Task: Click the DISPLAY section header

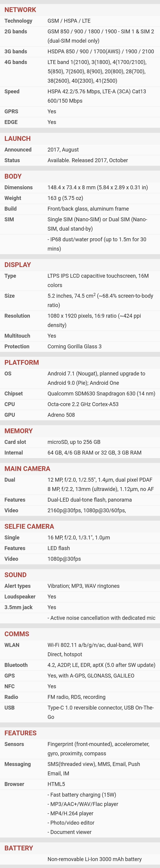Action: 17,265
